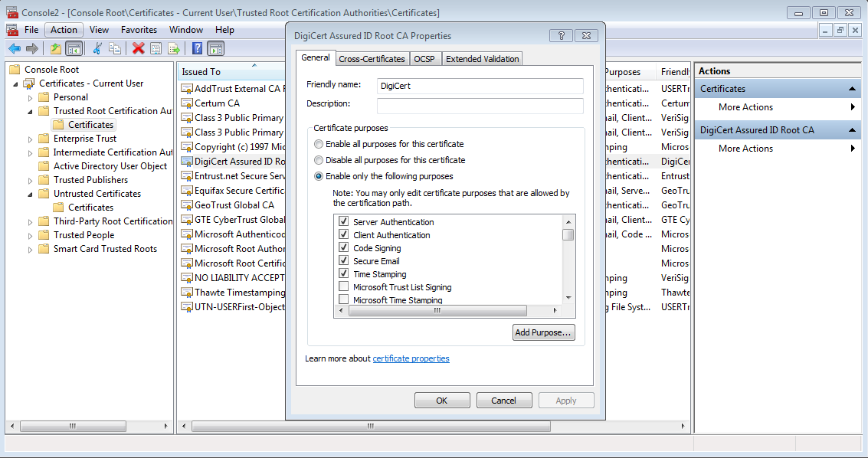Click the Copy icon in toolbar

115,48
